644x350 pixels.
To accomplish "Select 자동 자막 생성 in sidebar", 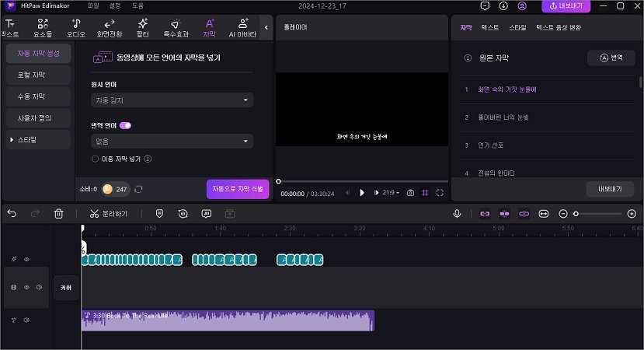I will pos(38,54).
